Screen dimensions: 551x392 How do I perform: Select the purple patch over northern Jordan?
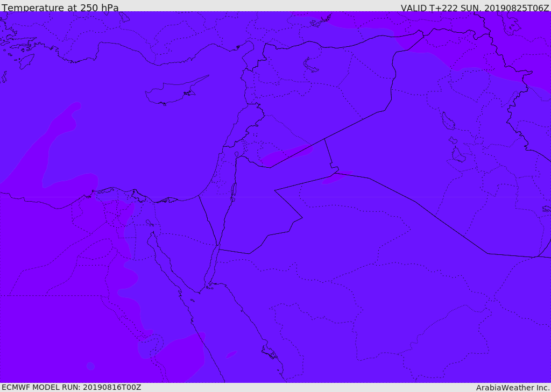click(285, 155)
